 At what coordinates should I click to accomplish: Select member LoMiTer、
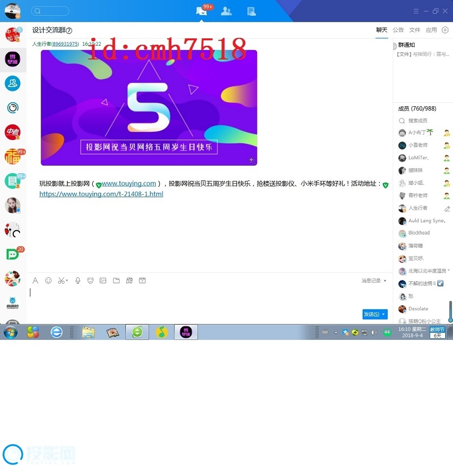click(424, 158)
